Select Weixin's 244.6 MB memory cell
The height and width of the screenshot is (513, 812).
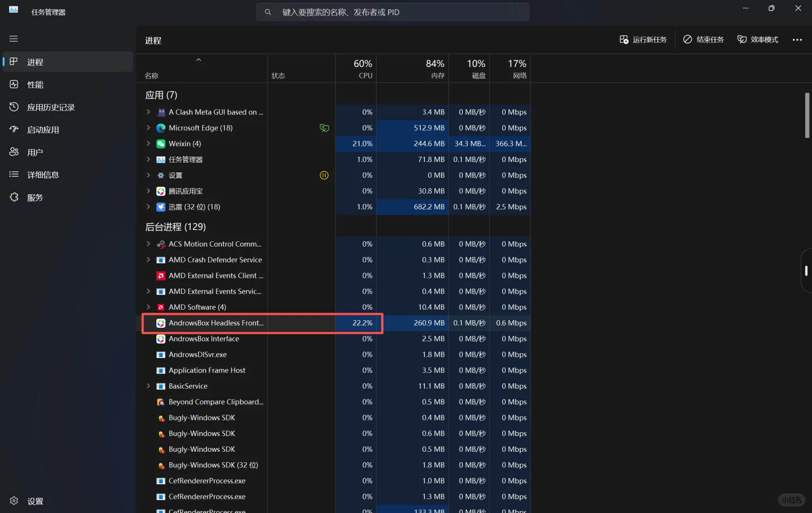click(412, 143)
